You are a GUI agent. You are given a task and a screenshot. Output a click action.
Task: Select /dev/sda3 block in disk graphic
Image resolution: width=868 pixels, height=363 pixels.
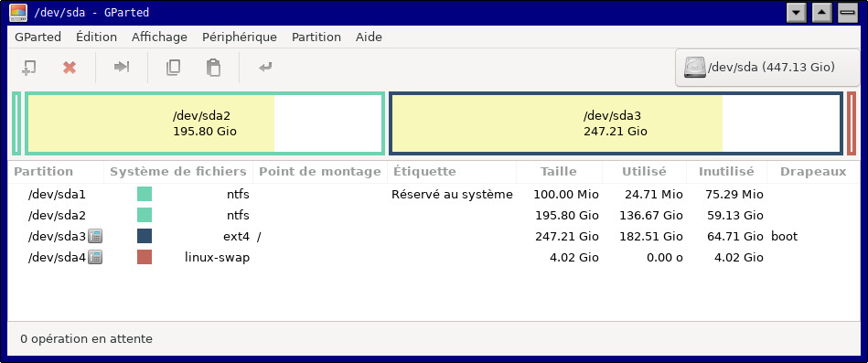point(616,123)
